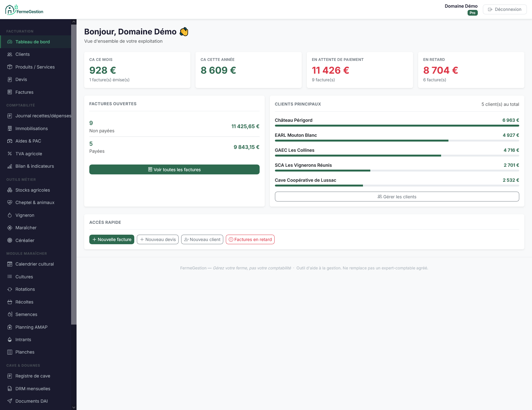Click Nouveau devis quick access button
The height and width of the screenshot is (410, 532).
tap(158, 239)
